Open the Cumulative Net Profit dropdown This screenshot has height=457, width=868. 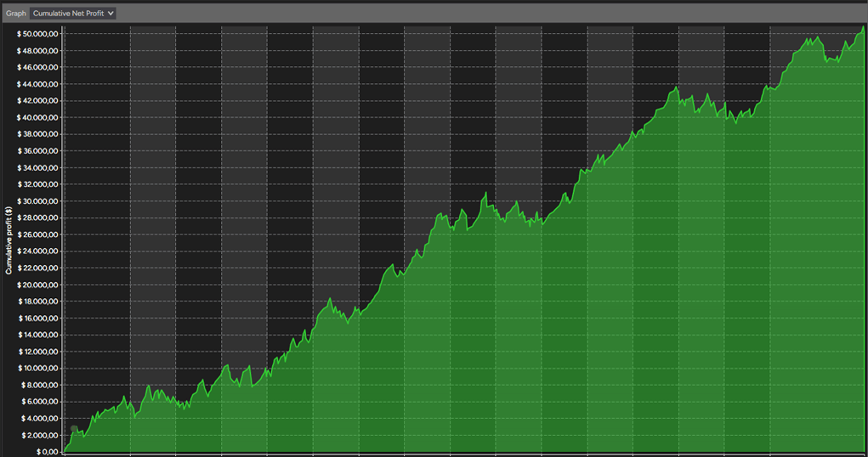tap(72, 14)
